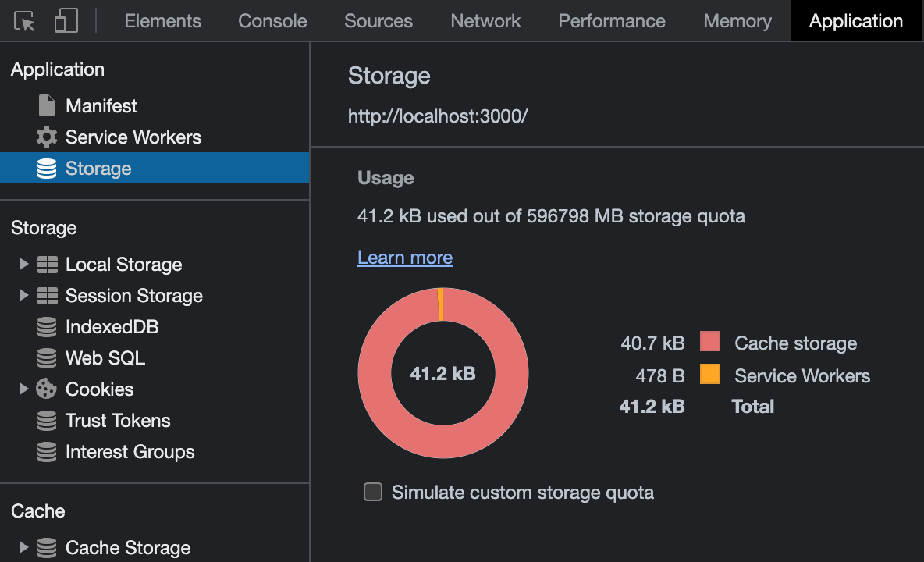This screenshot has height=562, width=924.
Task: Expand the Cache Storage section
Action: [x=23, y=547]
